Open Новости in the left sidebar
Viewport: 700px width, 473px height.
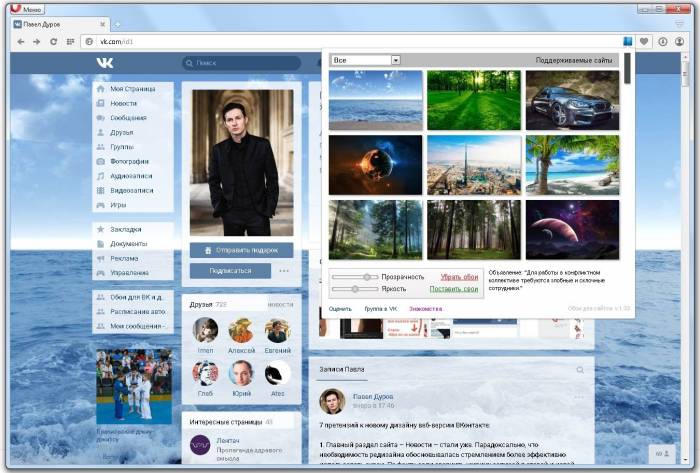point(124,103)
